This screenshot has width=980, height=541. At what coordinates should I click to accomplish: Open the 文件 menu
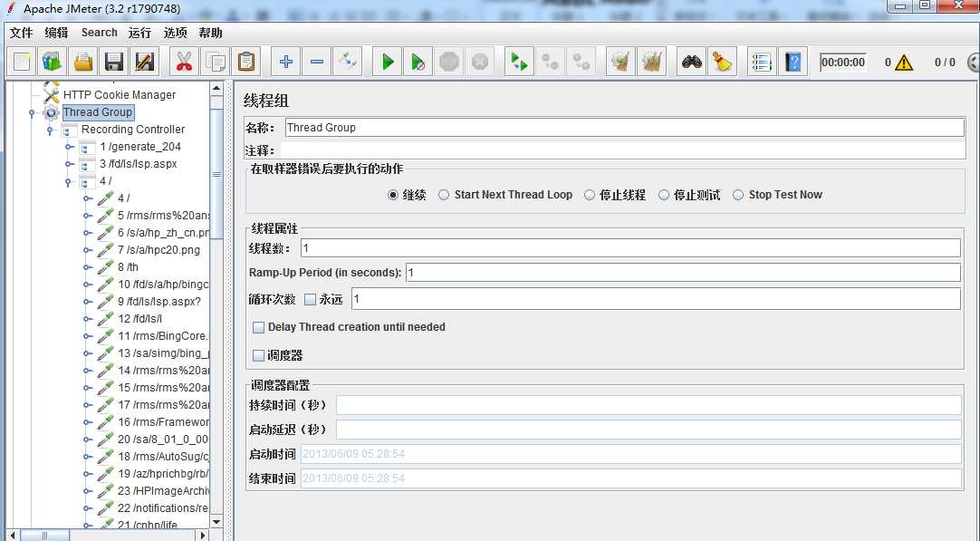tap(21, 33)
